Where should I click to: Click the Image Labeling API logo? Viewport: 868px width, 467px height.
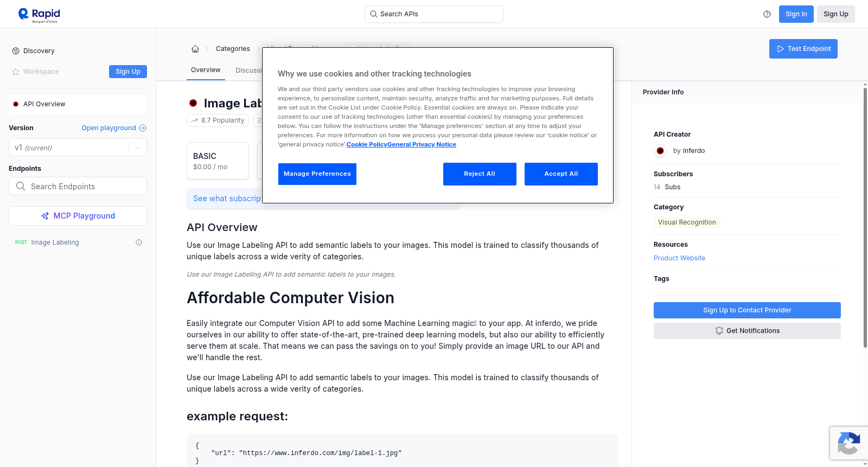click(193, 103)
